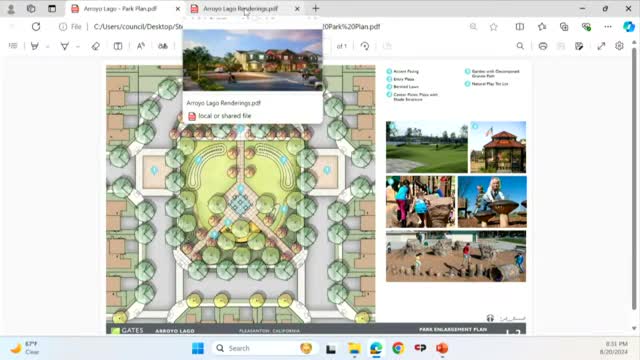This screenshot has width=640, height=360.
Task: Add this page to favorites star
Action: coord(493,27)
